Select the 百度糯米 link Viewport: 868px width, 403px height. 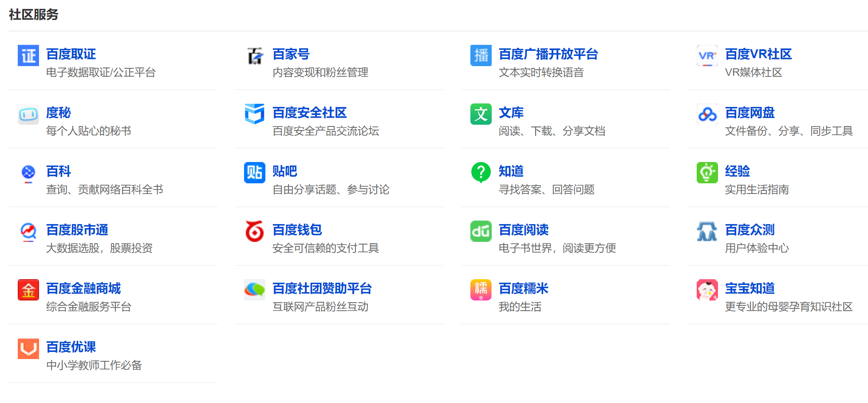click(523, 288)
